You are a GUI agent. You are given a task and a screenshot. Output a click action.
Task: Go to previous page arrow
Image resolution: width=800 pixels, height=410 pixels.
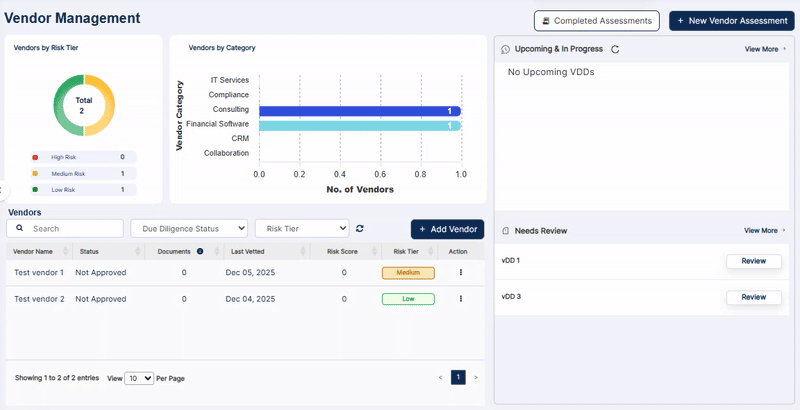440,378
